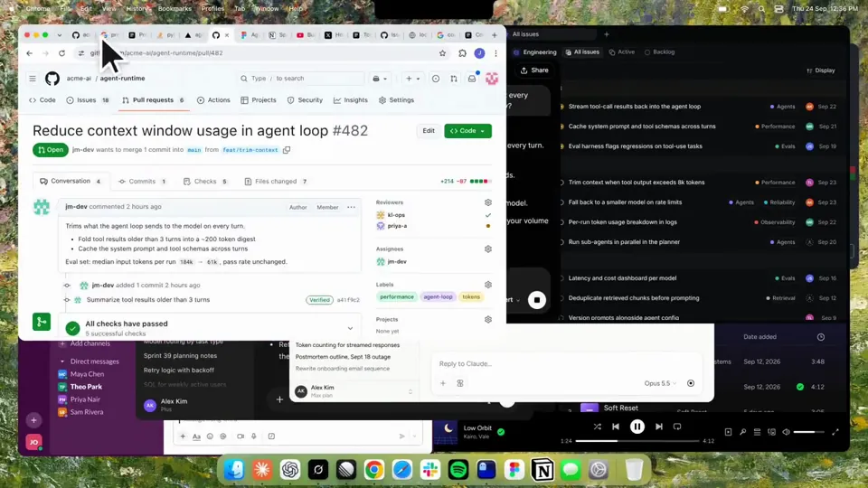This screenshot has height=488, width=868.
Task: Go to previous track in music player
Action: tap(616, 427)
